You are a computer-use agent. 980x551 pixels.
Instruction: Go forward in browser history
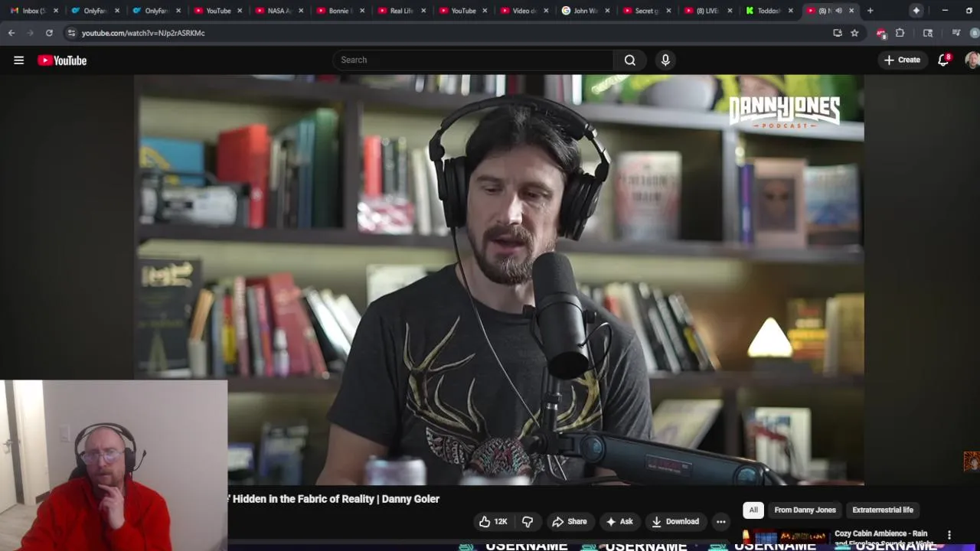[x=30, y=33]
